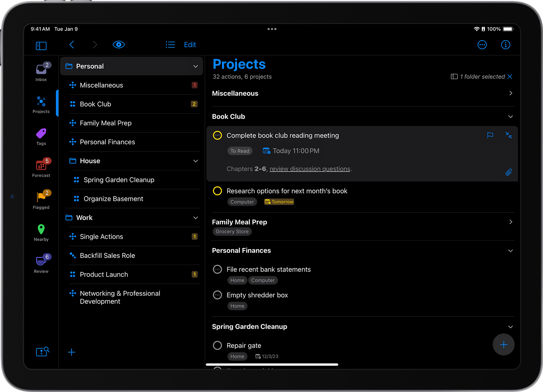Open the Nearby perspective

coord(41,231)
